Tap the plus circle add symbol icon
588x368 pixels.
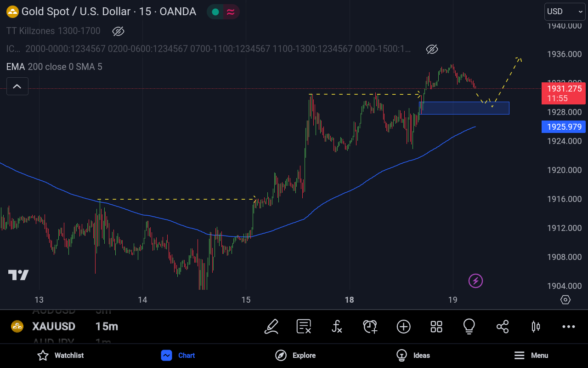point(403,327)
